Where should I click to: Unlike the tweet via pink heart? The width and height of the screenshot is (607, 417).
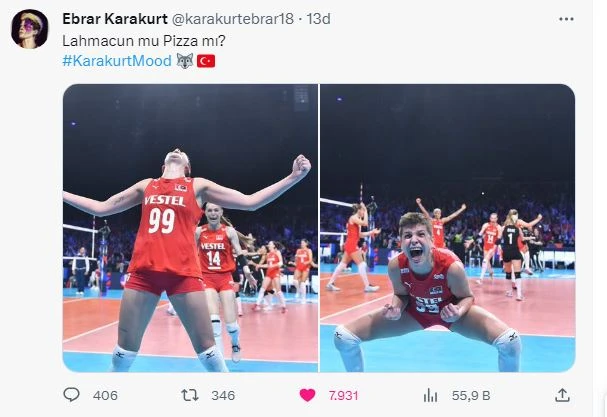[307, 395]
